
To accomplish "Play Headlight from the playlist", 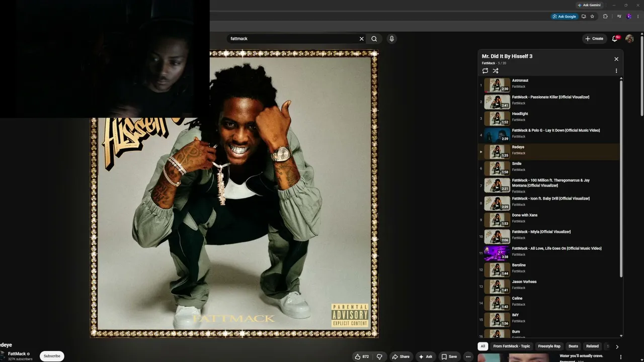I will pyautogui.click(x=549, y=118).
